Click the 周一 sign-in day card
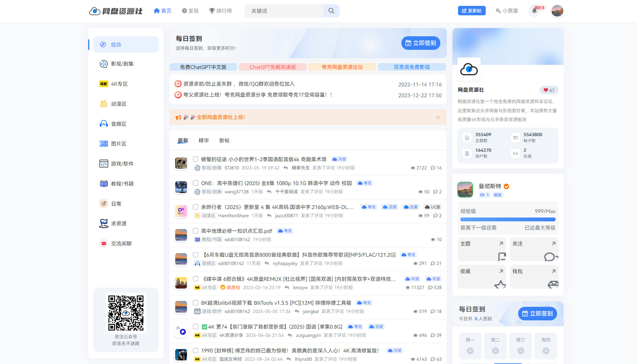The width and height of the screenshot is (637, 364). tap(470, 346)
